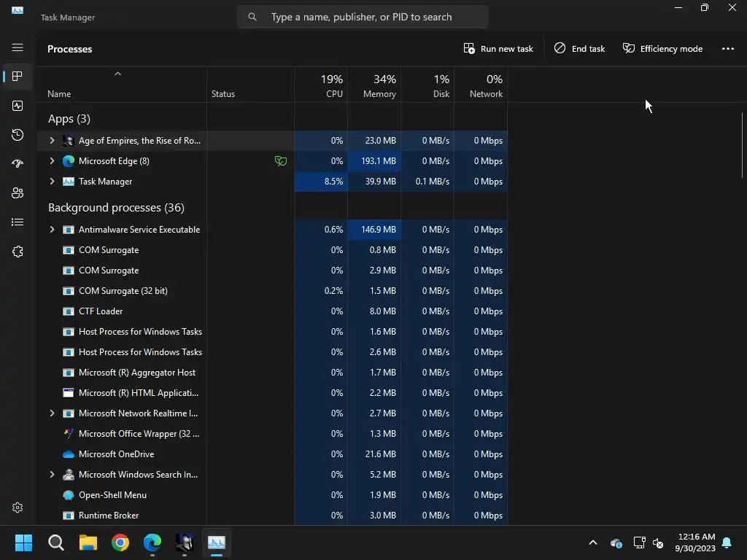Click the 8.5% CPU cell
The height and width of the screenshot is (560, 747).
click(321, 182)
